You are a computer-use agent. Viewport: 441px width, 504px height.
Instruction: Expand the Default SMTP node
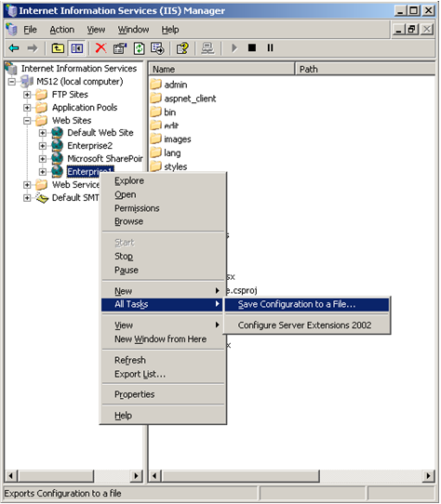(x=27, y=198)
